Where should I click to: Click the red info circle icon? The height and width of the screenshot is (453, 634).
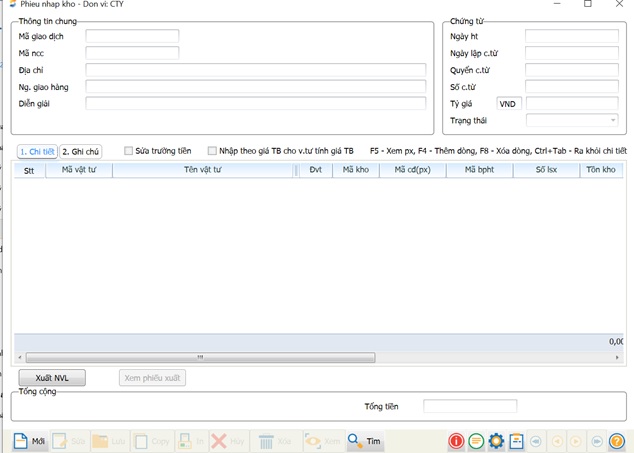(x=456, y=441)
